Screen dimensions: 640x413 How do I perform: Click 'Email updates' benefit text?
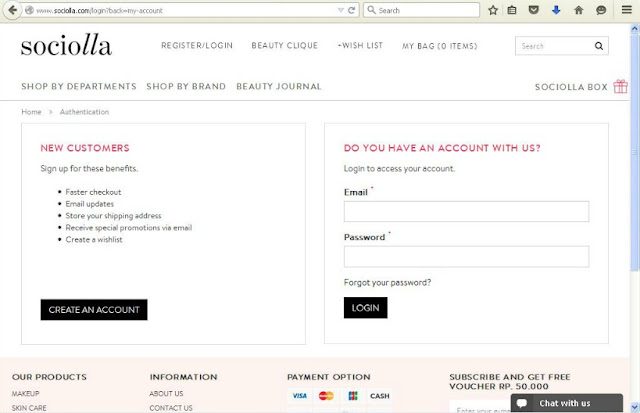pyautogui.click(x=89, y=204)
